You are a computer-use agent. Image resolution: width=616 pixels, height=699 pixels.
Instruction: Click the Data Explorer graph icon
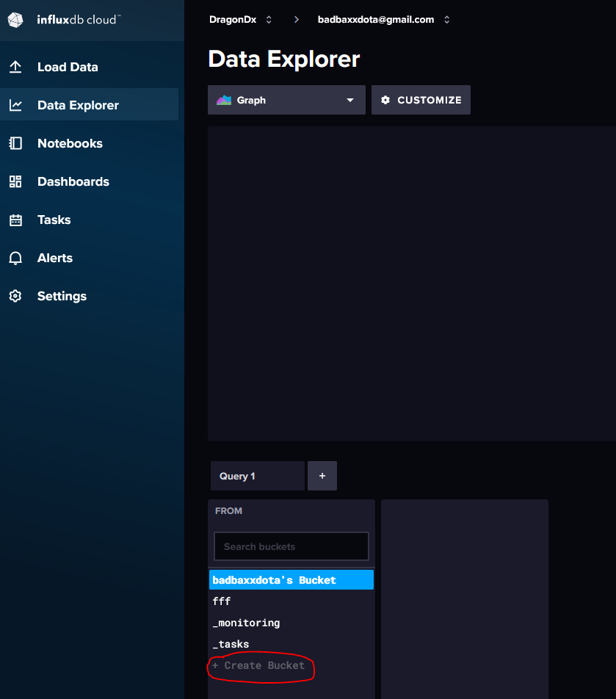point(15,105)
